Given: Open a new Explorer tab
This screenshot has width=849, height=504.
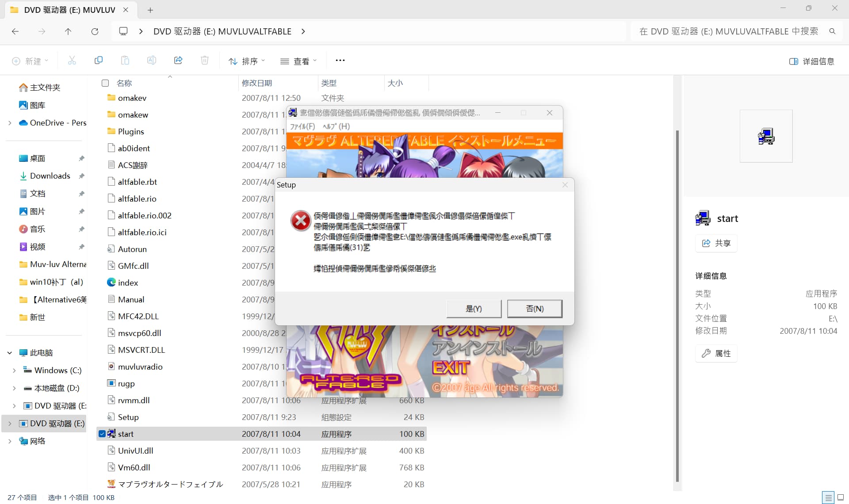Looking at the screenshot, I should (150, 10).
